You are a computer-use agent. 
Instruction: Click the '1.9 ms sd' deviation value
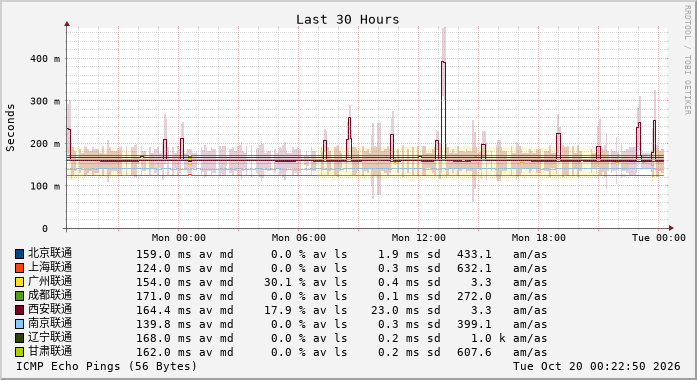point(409,254)
